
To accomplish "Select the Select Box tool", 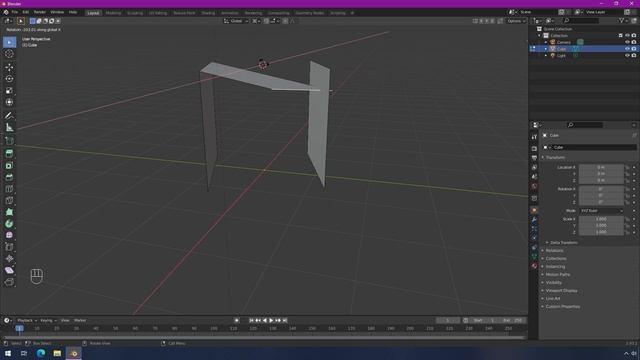I will pos(9,42).
